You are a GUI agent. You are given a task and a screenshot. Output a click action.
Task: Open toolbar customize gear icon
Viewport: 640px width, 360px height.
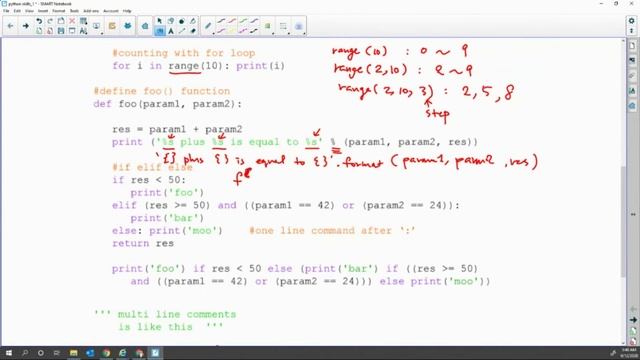pyautogui.click(x=631, y=21)
